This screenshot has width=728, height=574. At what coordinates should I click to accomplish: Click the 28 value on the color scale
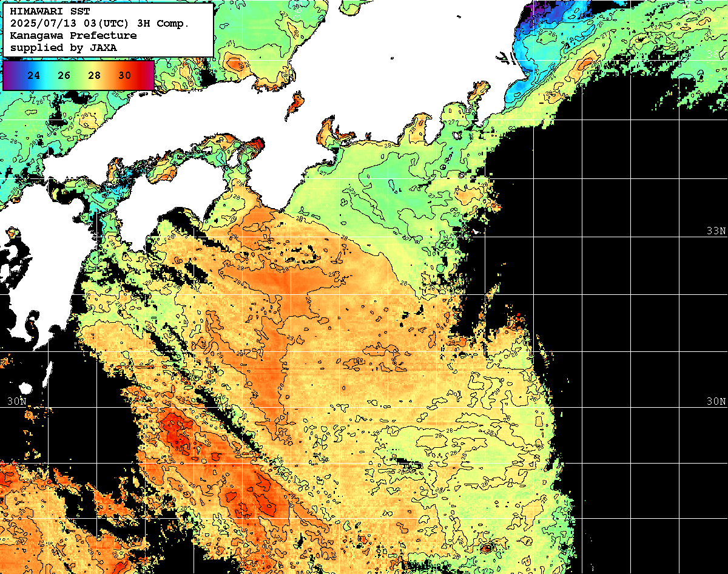coord(94,76)
